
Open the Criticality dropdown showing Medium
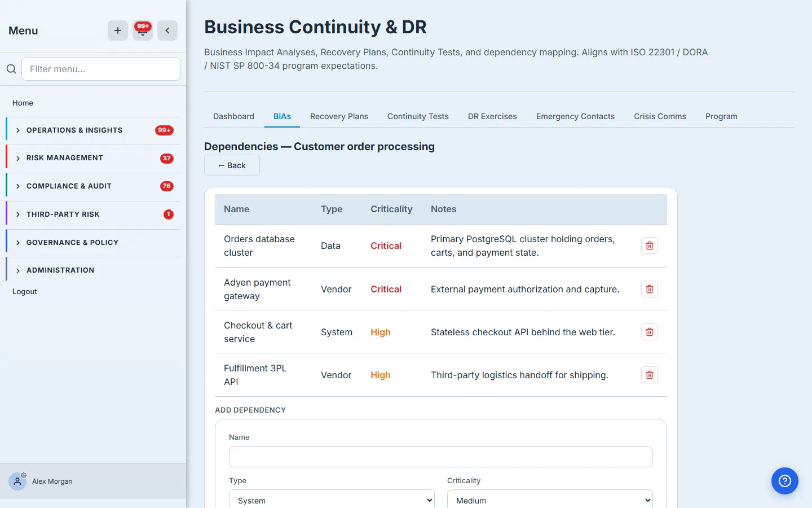pos(550,500)
